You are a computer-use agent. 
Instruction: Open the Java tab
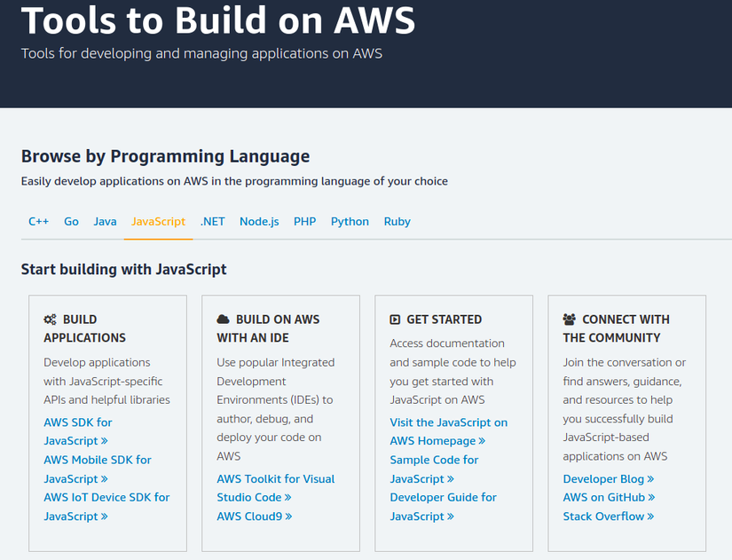click(105, 222)
